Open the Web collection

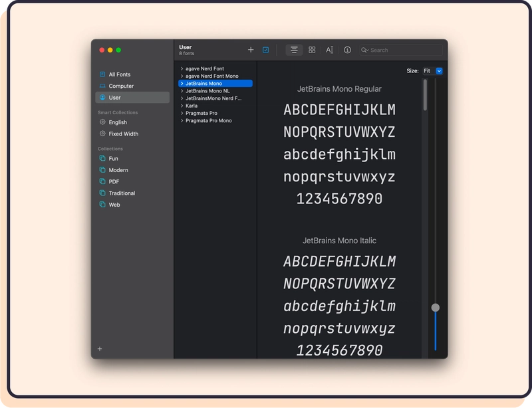click(x=132, y=205)
